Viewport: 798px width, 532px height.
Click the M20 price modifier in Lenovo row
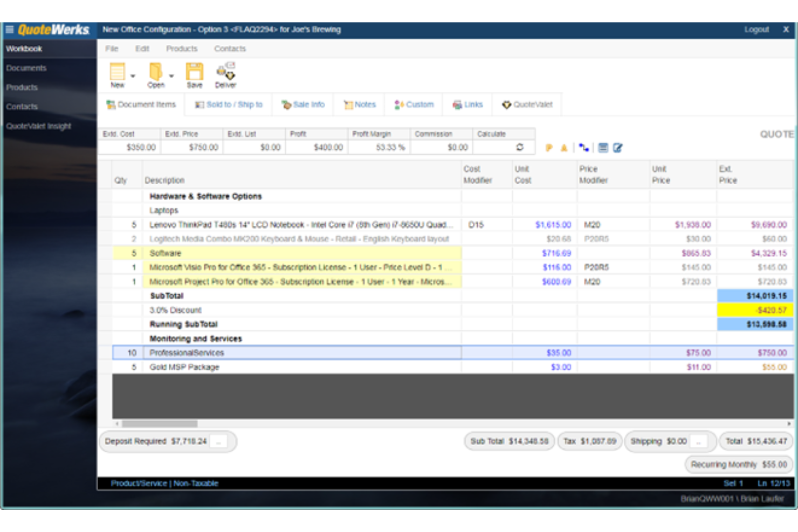[x=614, y=225]
